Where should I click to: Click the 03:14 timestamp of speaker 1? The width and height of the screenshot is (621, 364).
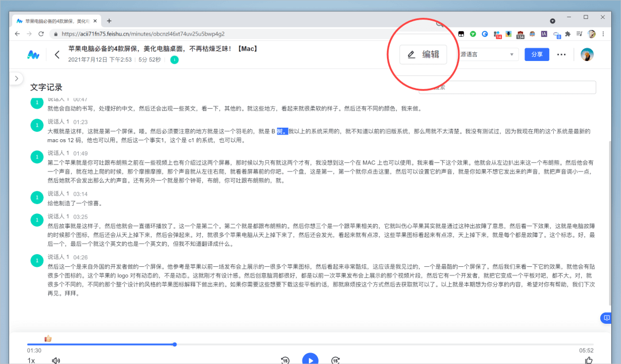tap(80, 194)
